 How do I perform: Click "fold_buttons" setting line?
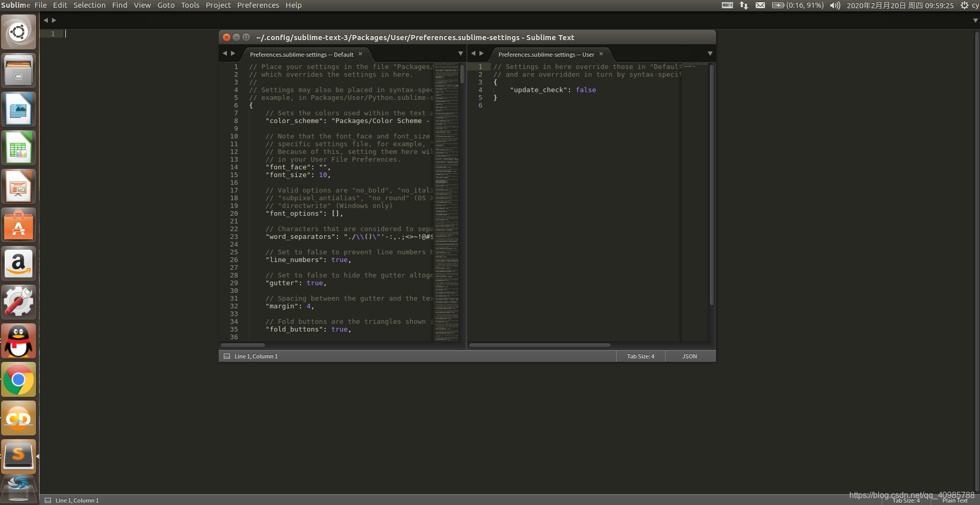click(309, 329)
